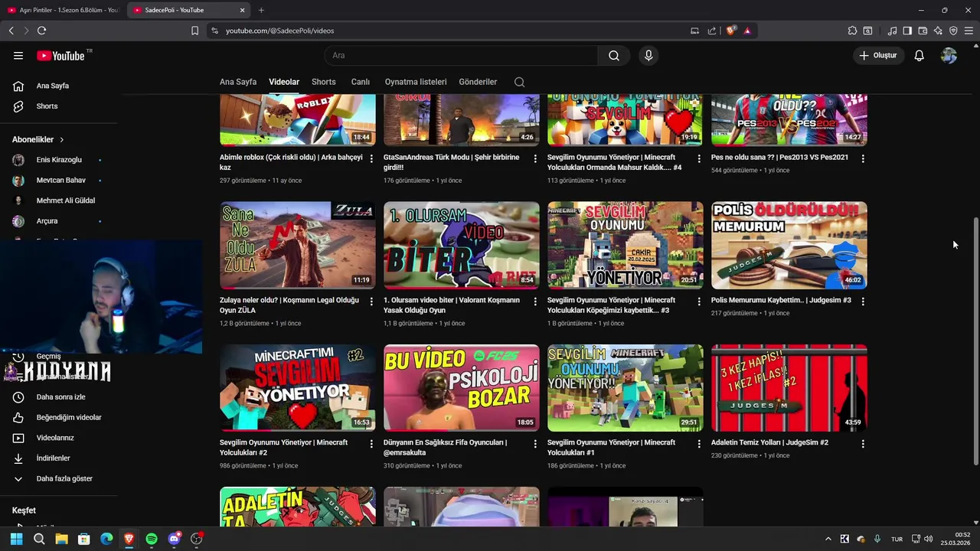Switch to the Canlı tab
Viewport: 980px width, 551px height.
(x=360, y=82)
